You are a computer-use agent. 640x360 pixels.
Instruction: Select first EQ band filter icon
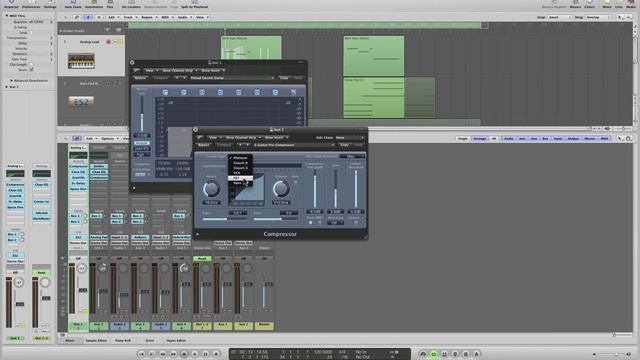[x=165, y=92]
